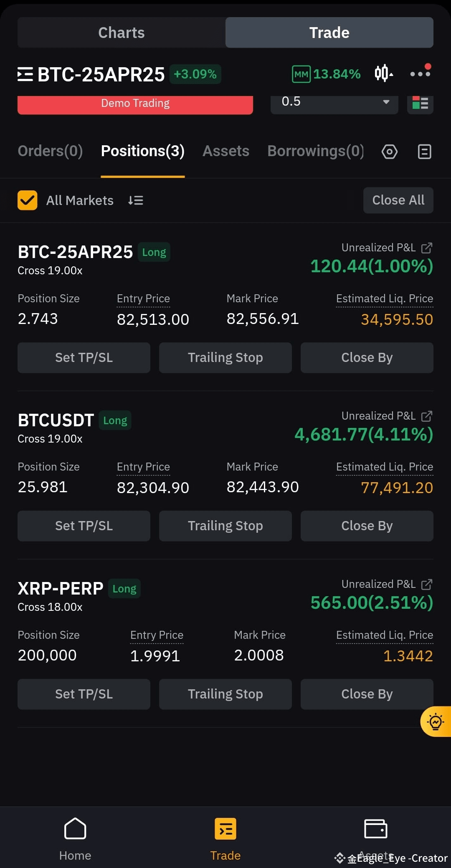The height and width of the screenshot is (868, 451).
Task: Open the 0.5 depth dropdown
Action: pyautogui.click(x=334, y=103)
